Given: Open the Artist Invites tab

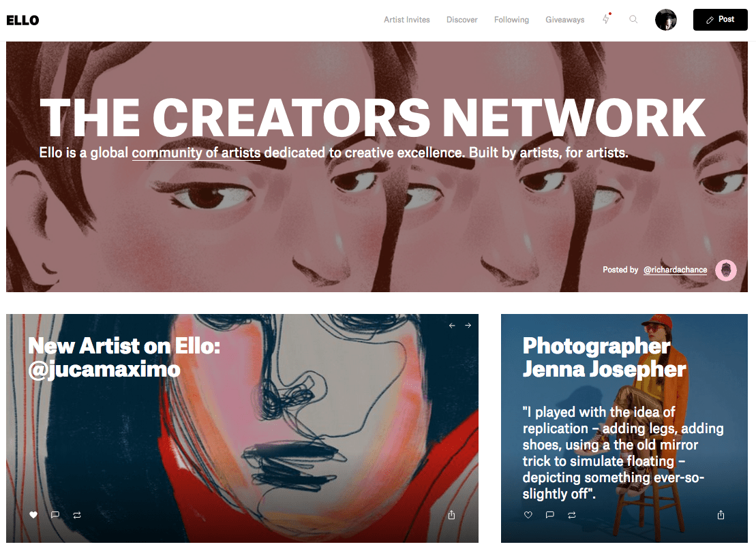Looking at the screenshot, I should (407, 20).
